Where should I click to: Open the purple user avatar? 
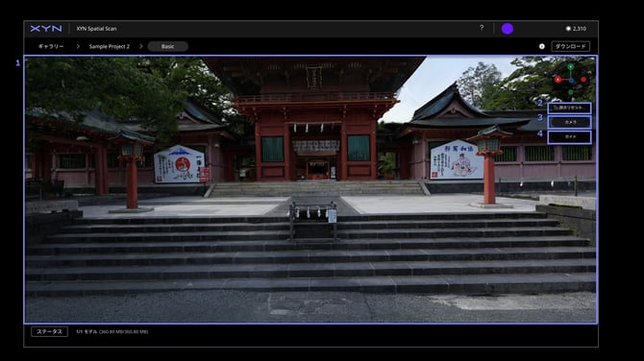(508, 29)
